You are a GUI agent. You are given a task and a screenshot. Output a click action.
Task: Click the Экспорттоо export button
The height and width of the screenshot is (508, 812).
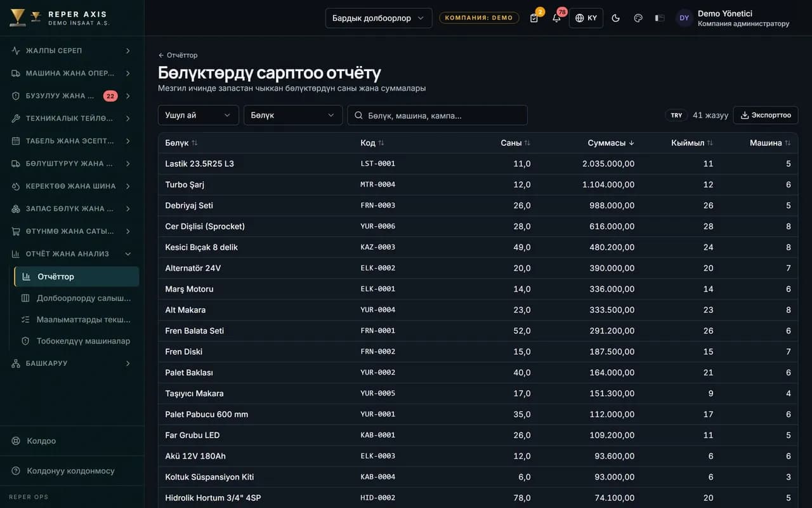pos(766,115)
